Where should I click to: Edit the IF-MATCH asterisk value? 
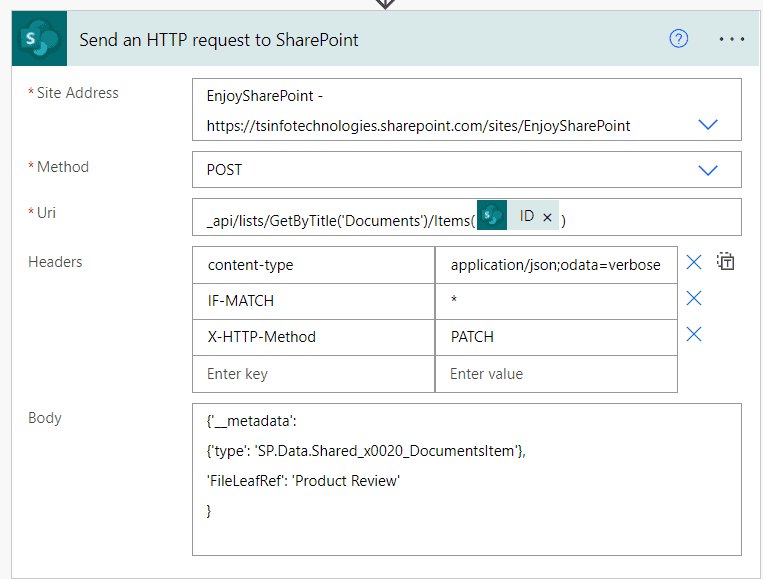[556, 301]
